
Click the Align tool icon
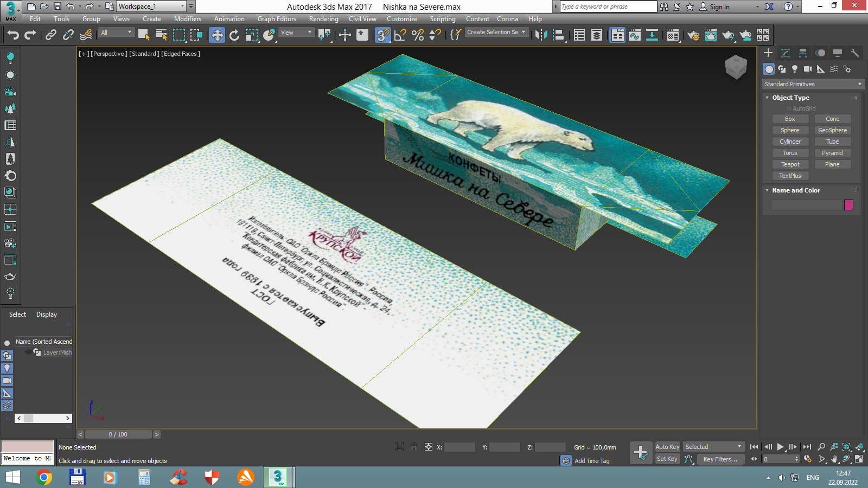click(558, 35)
